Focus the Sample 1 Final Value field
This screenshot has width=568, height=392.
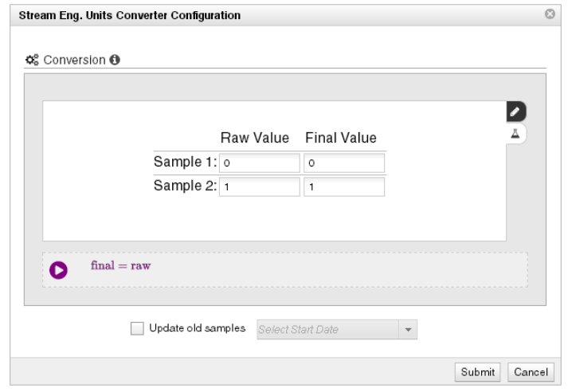pyautogui.click(x=344, y=163)
